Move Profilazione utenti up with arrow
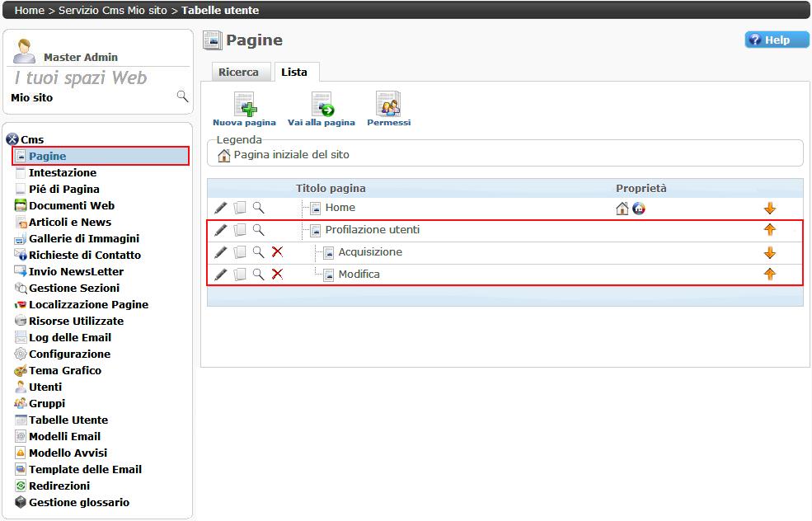 (770, 230)
